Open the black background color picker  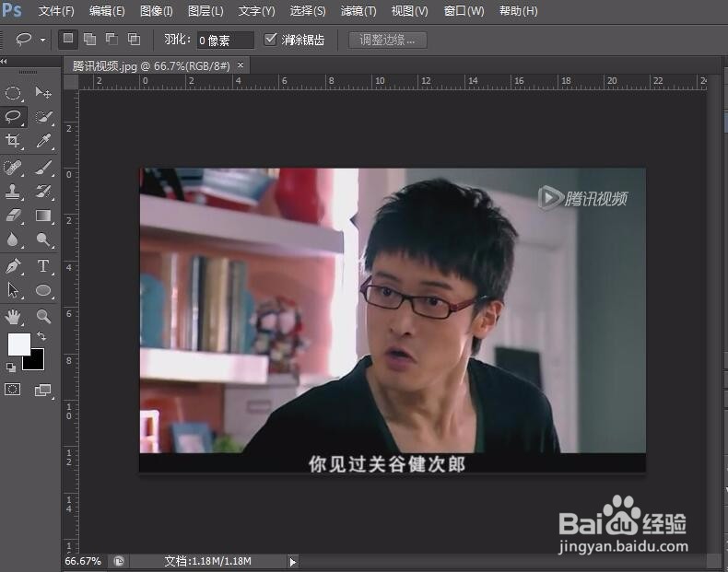coord(36,362)
